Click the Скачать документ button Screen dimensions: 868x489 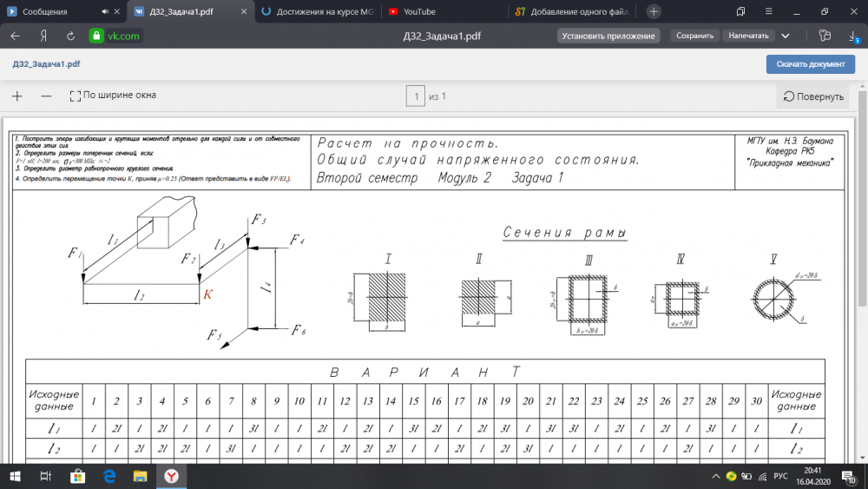(810, 64)
